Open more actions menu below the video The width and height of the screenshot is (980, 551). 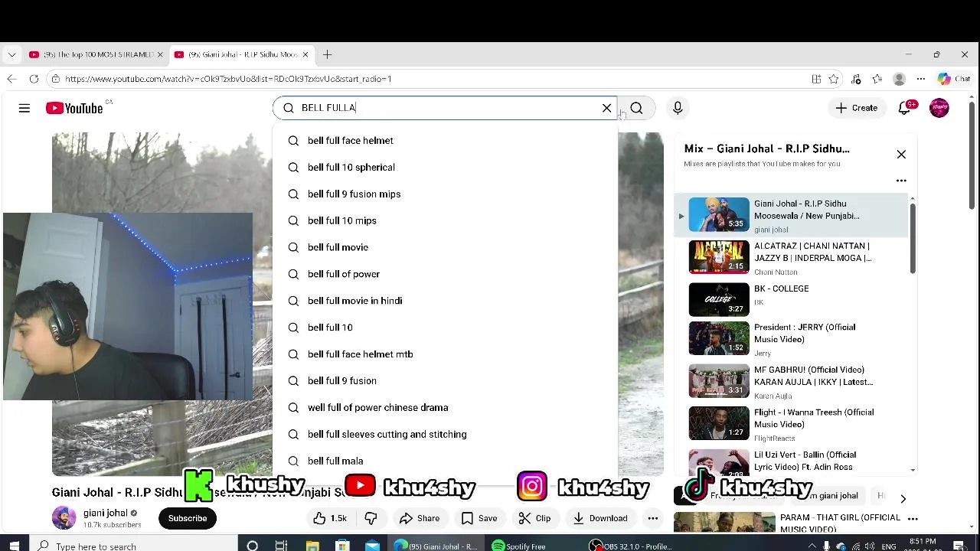pyautogui.click(x=652, y=518)
